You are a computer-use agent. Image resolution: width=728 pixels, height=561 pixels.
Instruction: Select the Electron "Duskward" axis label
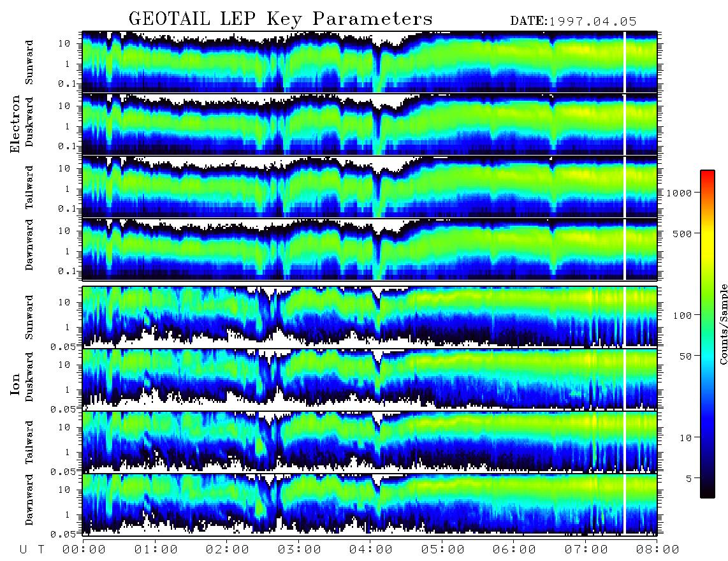pos(29,122)
